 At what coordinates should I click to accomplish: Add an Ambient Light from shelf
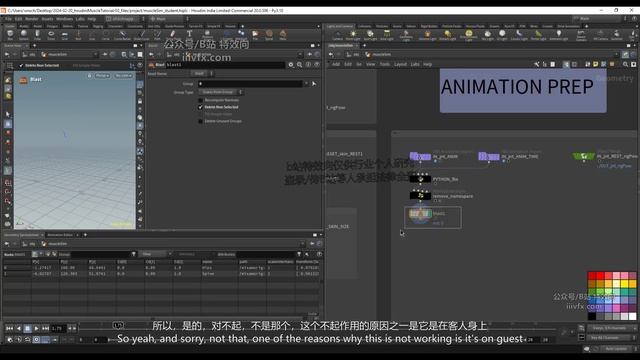pos(559,35)
